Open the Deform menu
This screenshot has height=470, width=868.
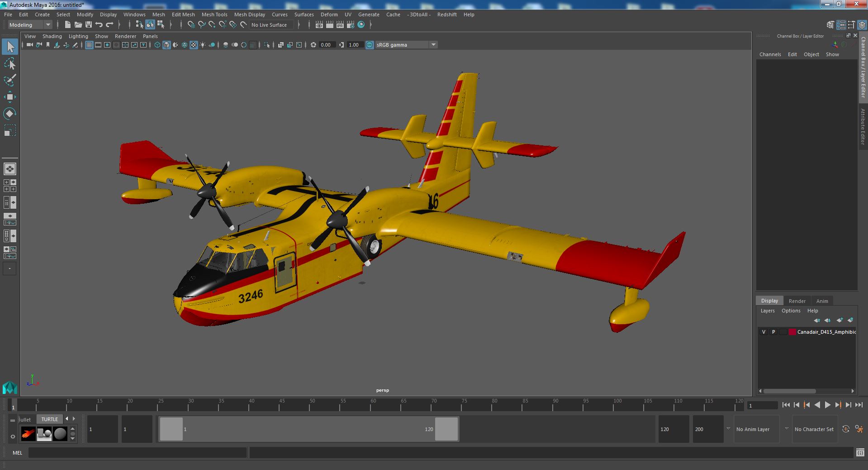(329, 14)
